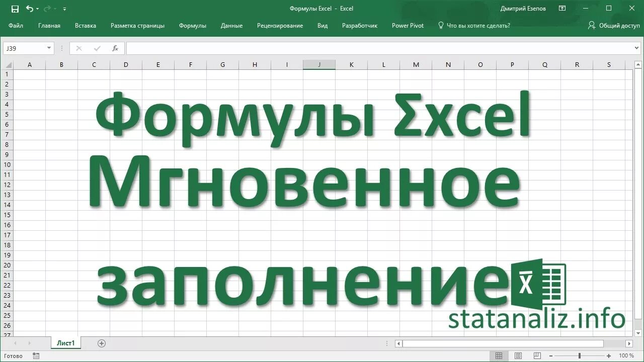Viewport: 644px width, 362px height.
Task: Select the Лист1 sheet tab
Action: point(66,343)
